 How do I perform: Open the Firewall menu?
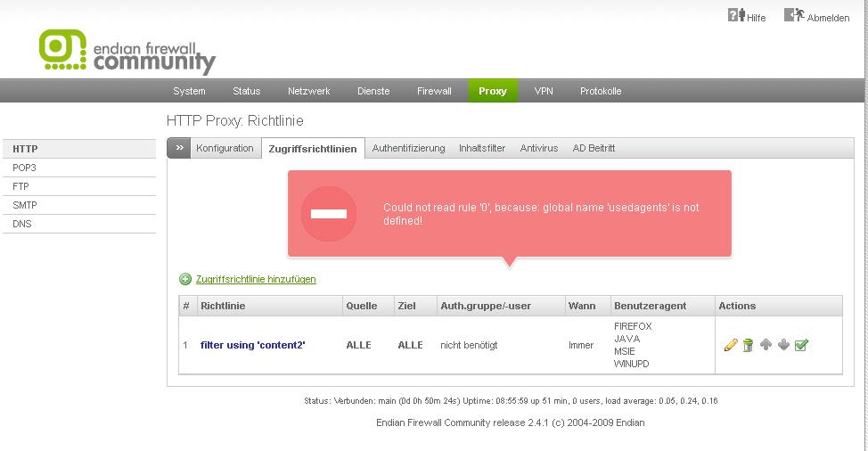434,91
